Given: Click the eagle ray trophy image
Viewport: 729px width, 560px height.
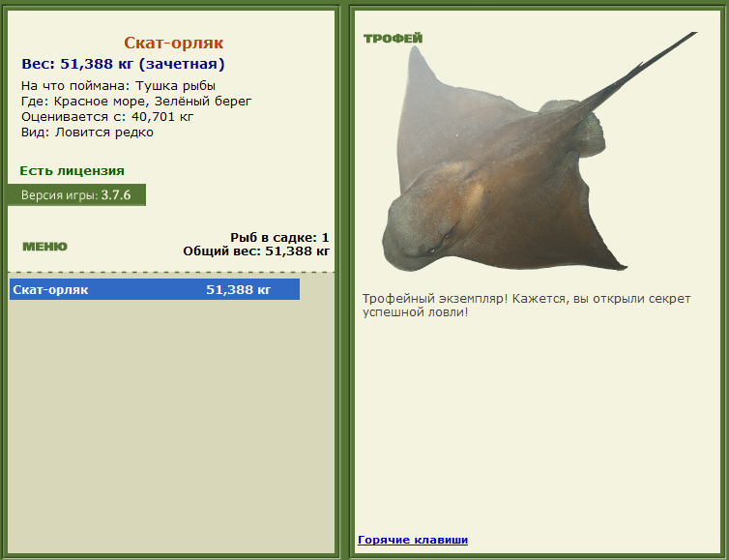Looking at the screenshot, I should pos(539,152).
